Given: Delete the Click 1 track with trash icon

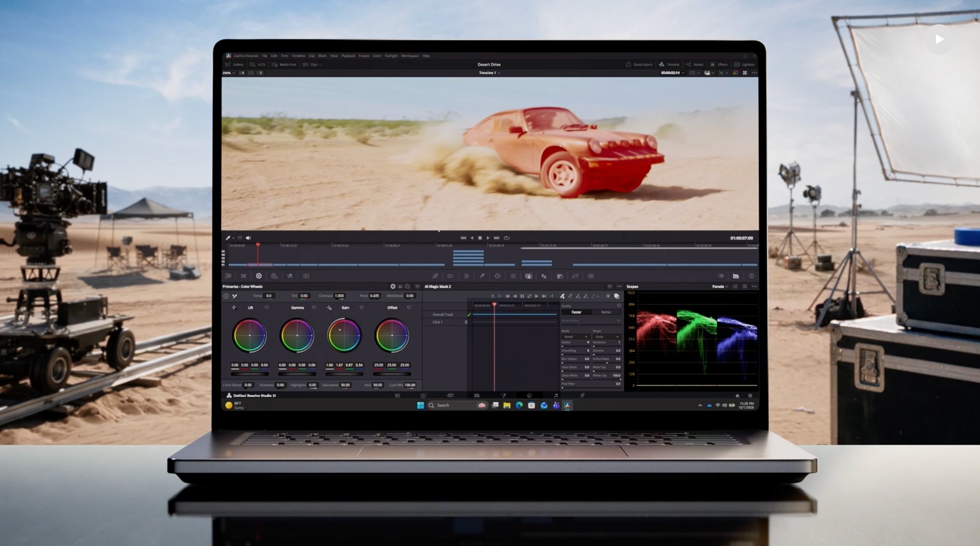Looking at the screenshot, I should point(466,322).
